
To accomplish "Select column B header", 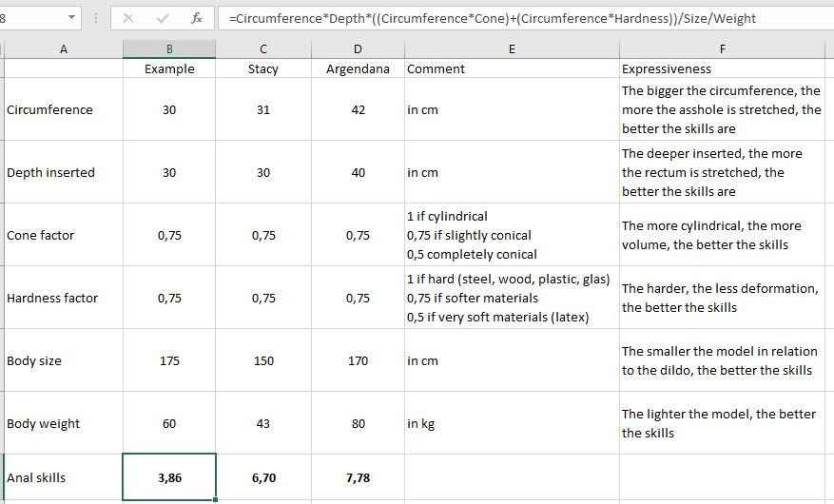I will [169, 49].
